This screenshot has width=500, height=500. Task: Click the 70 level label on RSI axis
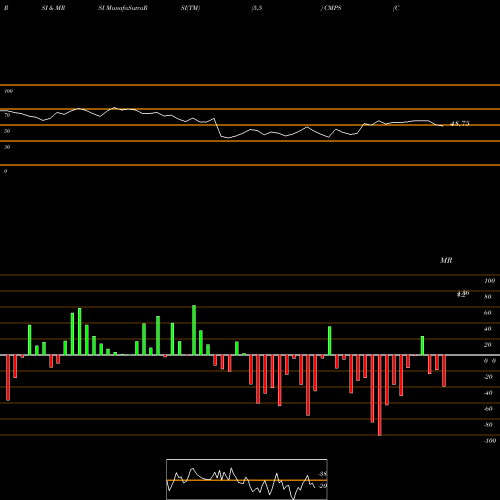(x=7, y=115)
